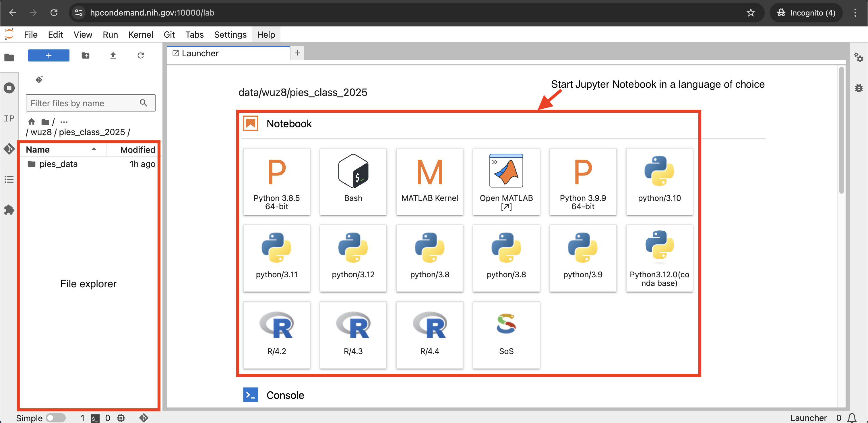
Task: Expand the breadcrumb ellipsis path
Action: click(x=64, y=122)
